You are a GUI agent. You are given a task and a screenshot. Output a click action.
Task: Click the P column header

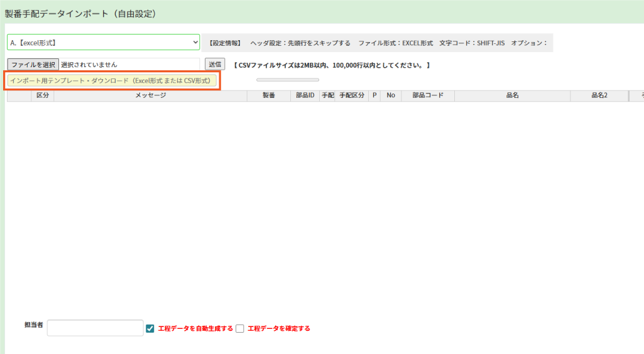(374, 95)
